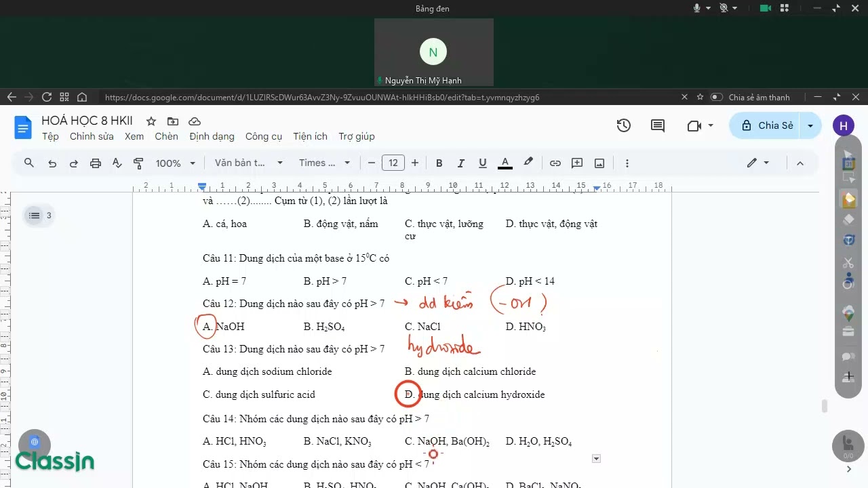The width and height of the screenshot is (868, 488).
Task: Expand ClassIn side toolbar bottom arrow
Action: [x=848, y=469]
